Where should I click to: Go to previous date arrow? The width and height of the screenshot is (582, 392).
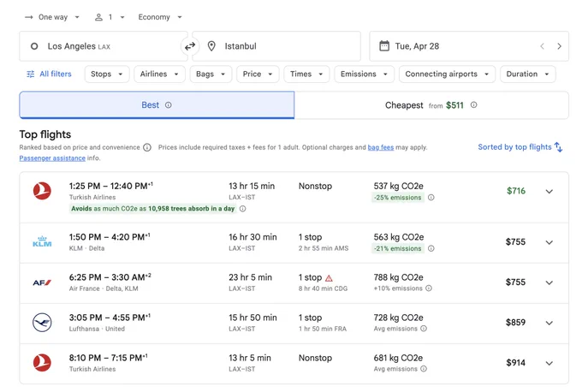tap(543, 46)
